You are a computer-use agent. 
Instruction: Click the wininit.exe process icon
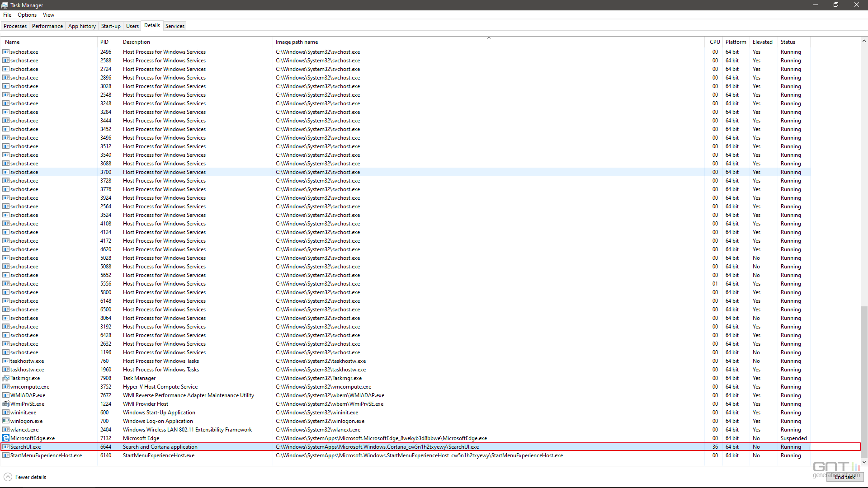tap(6, 413)
